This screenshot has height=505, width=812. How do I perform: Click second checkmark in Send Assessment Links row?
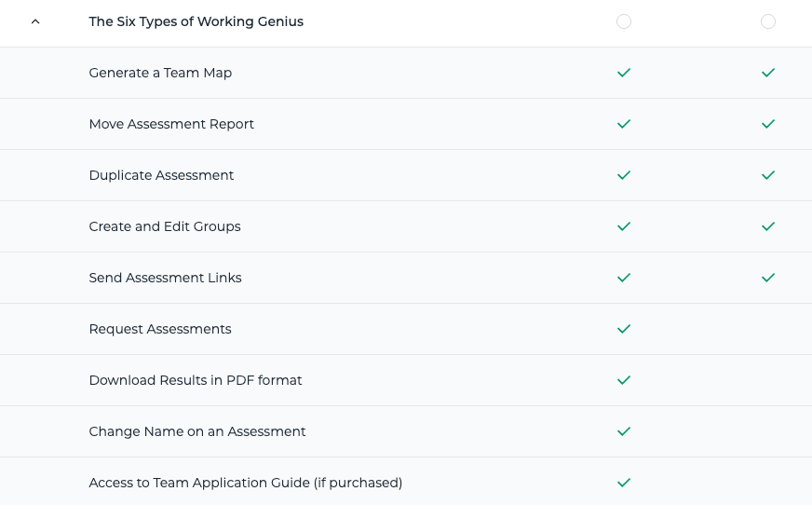768,278
